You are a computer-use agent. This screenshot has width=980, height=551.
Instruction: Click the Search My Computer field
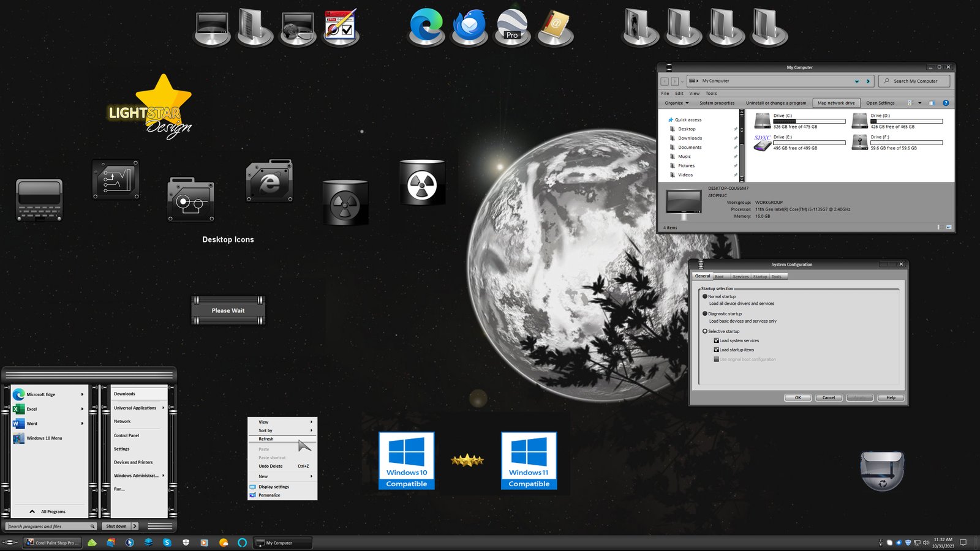(914, 81)
